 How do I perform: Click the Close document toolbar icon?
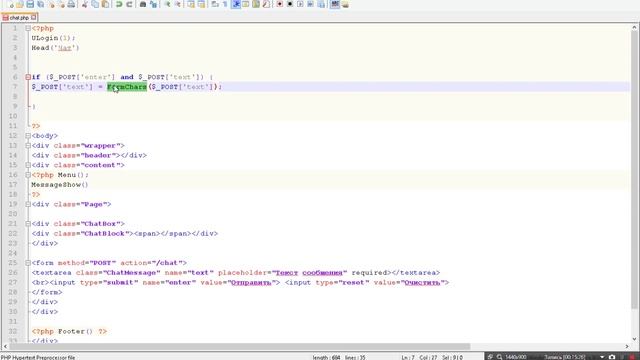tap(51, 4)
